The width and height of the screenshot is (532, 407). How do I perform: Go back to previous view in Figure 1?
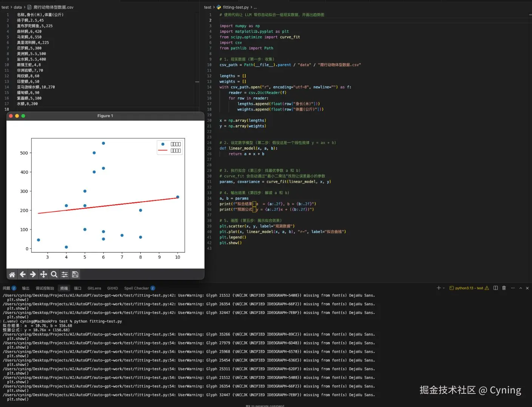coord(23,274)
